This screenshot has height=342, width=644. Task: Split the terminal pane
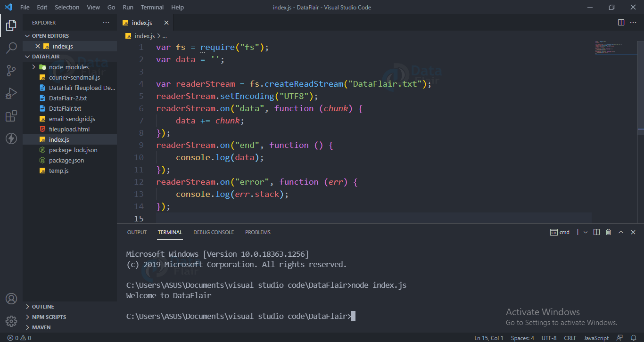(x=596, y=232)
